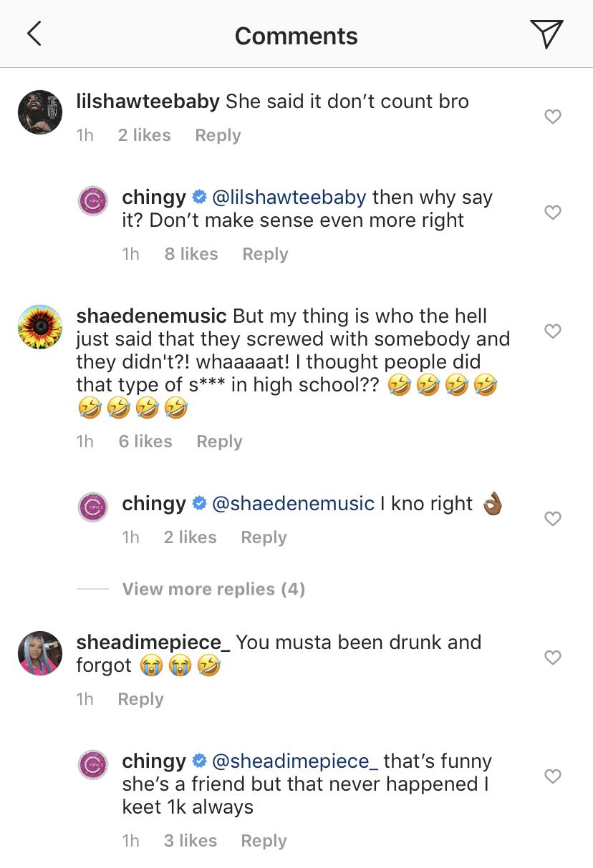Click the 1h timestamp on sheadimepiece_'s comment

pyautogui.click(x=85, y=698)
